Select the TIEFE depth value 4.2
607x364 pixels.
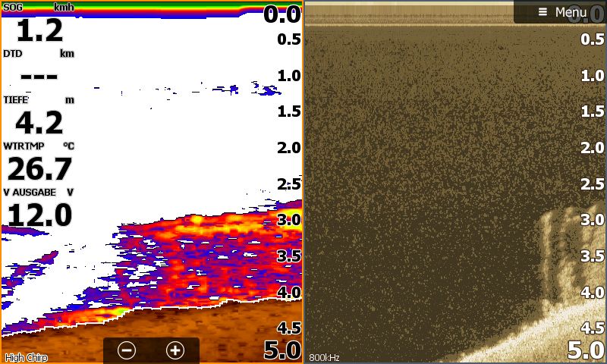39,123
